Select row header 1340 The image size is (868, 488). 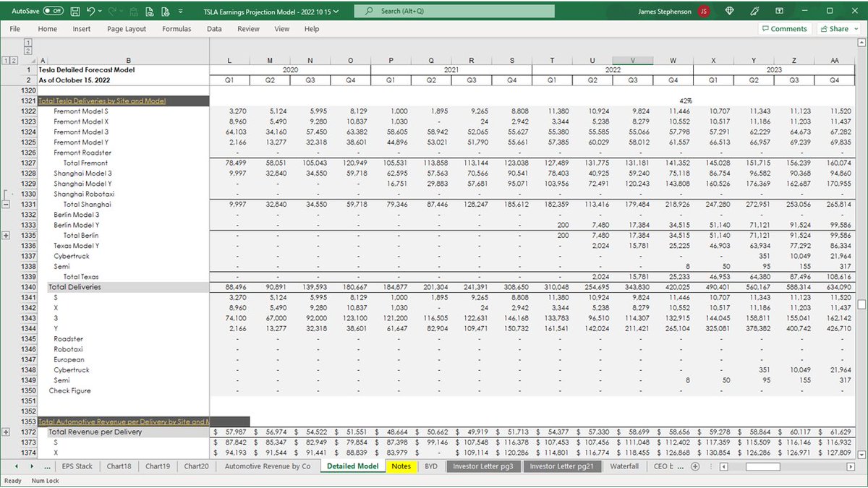tap(28, 287)
